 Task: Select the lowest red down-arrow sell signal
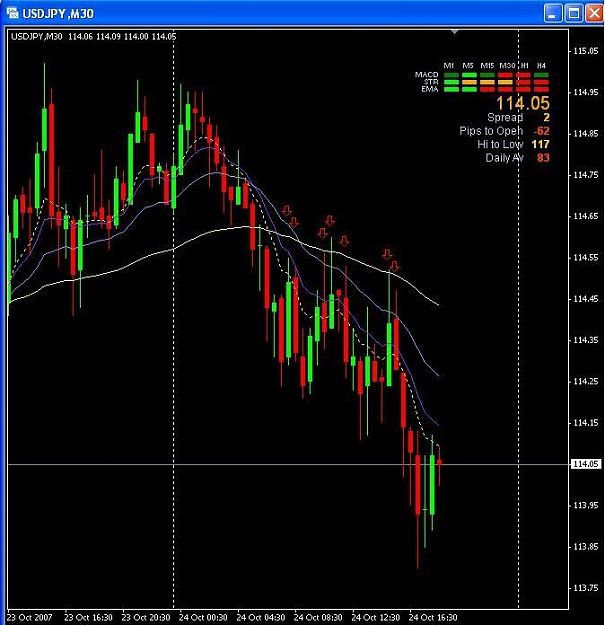394,266
